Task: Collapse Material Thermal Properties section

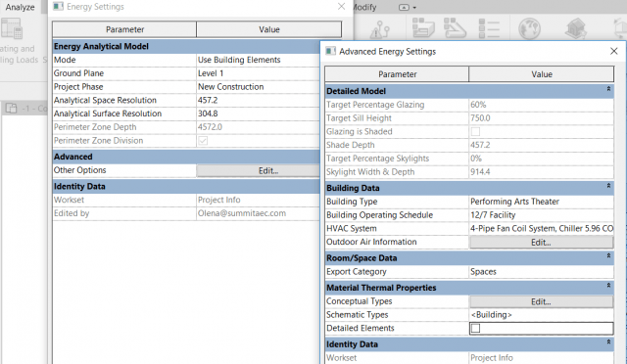Action: click(608, 286)
